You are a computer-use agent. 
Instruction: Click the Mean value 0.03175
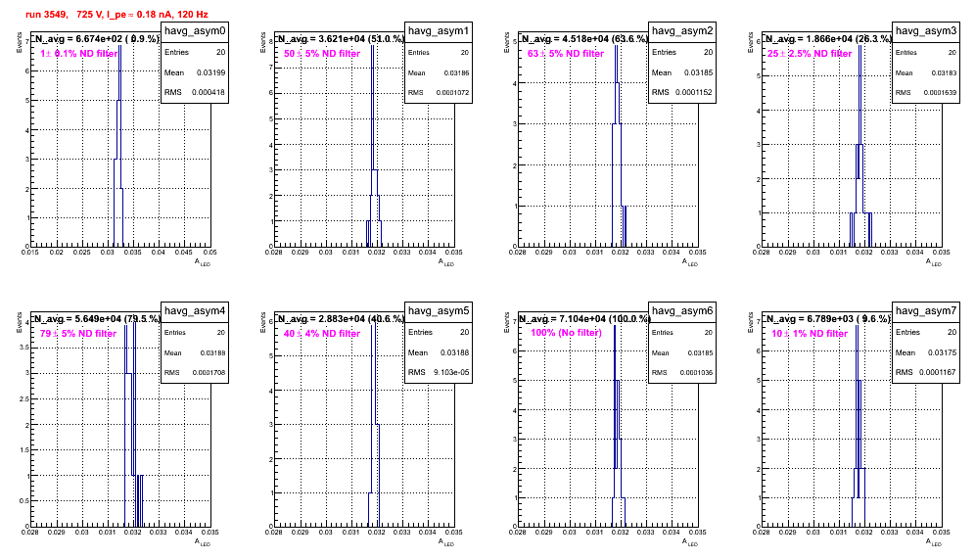click(x=942, y=352)
